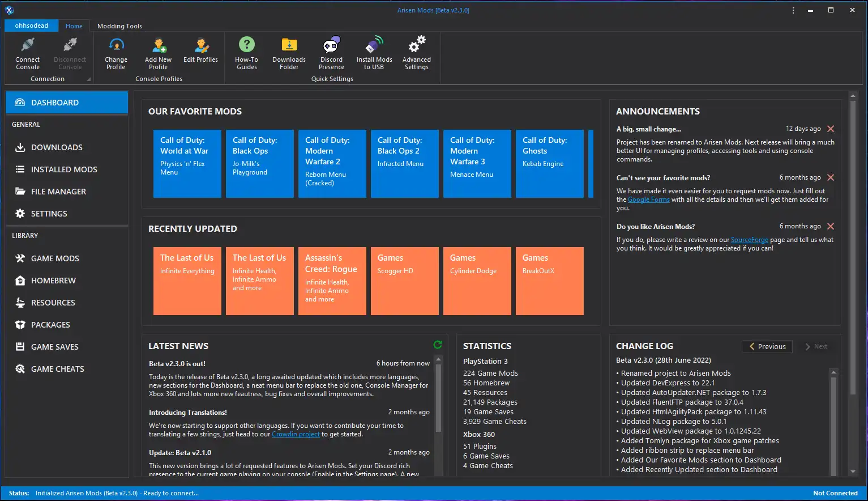This screenshot has height=501, width=868.
Task: Open the Downloads section in sidebar
Action: 67,147
